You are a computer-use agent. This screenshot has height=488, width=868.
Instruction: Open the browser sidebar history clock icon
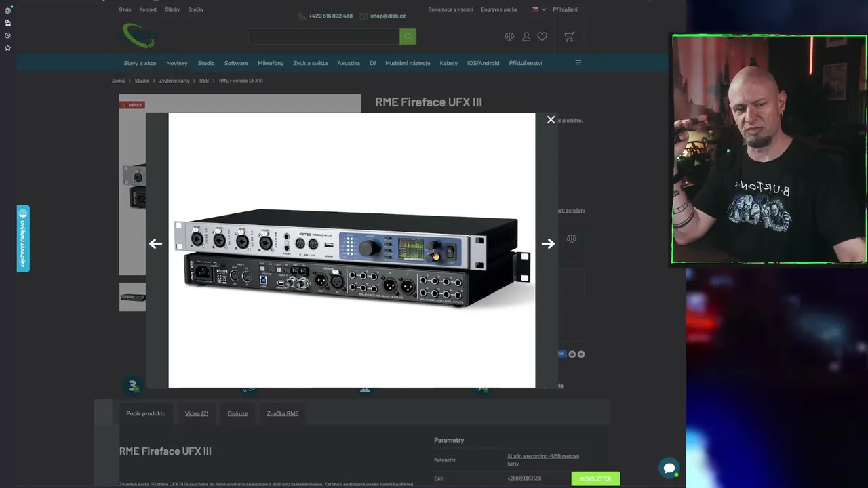7,35
